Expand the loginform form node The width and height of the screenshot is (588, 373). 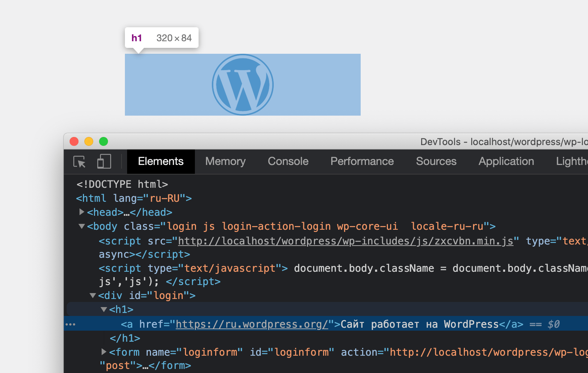click(104, 352)
